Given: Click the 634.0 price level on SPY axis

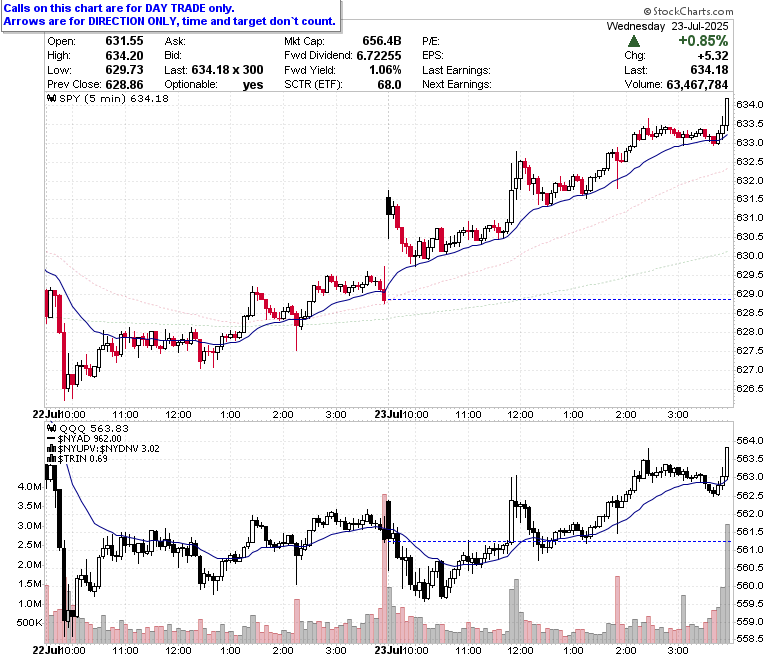Looking at the screenshot, I should click(749, 104).
